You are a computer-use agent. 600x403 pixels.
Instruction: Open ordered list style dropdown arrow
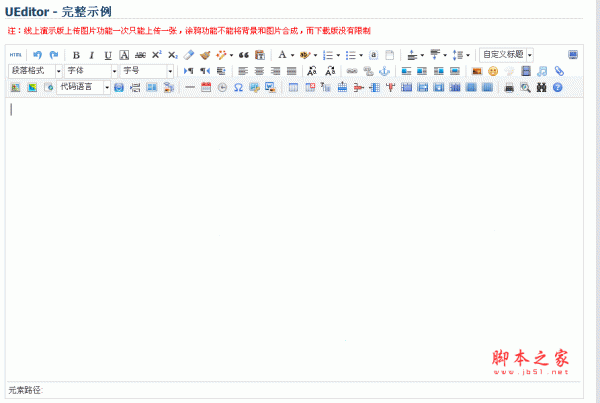point(338,55)
